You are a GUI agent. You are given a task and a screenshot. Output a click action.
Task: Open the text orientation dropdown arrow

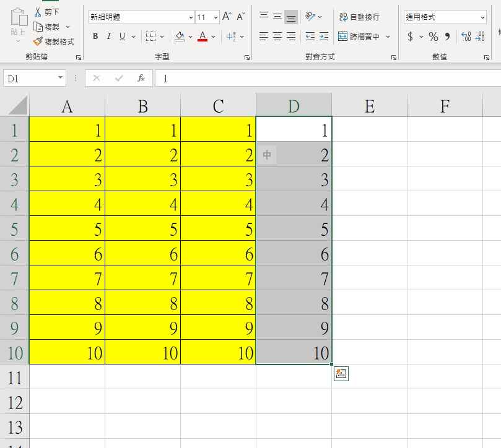pos(320,17)
